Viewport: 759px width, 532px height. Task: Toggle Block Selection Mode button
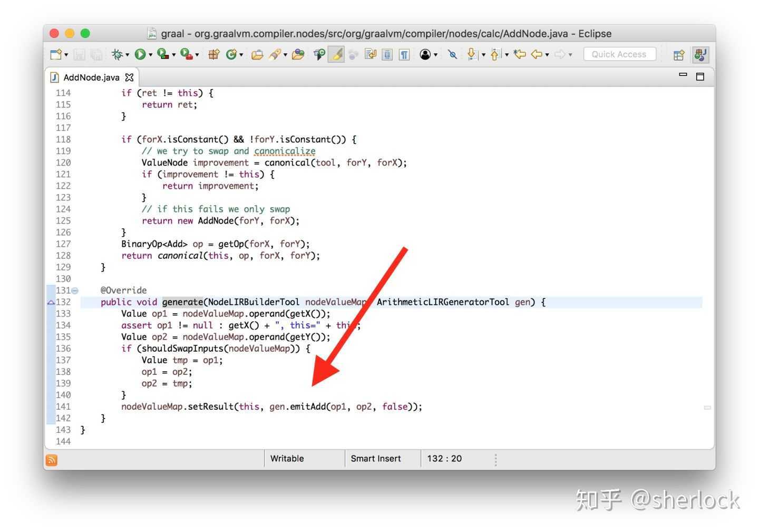coord(387,54)
